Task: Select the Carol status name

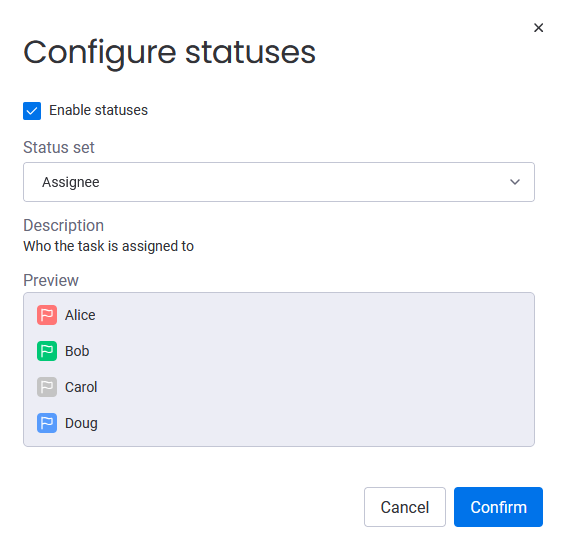Action: coord(81,387)
